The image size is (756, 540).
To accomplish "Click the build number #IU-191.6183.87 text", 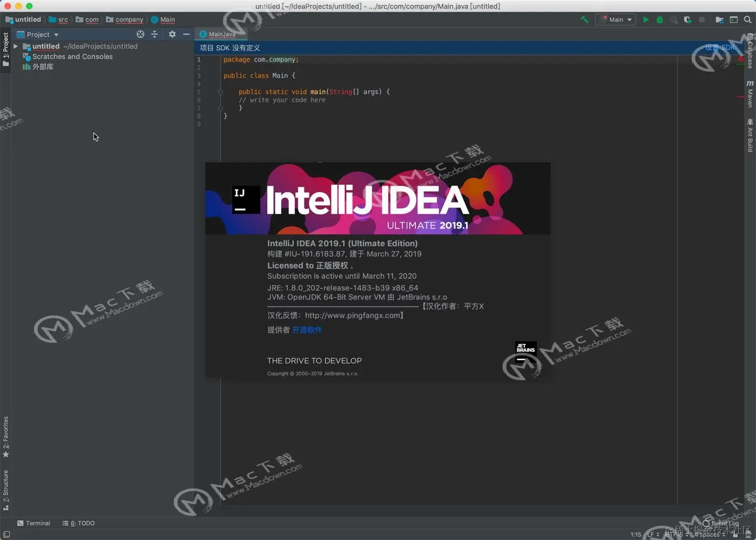I will click(315, 254).
